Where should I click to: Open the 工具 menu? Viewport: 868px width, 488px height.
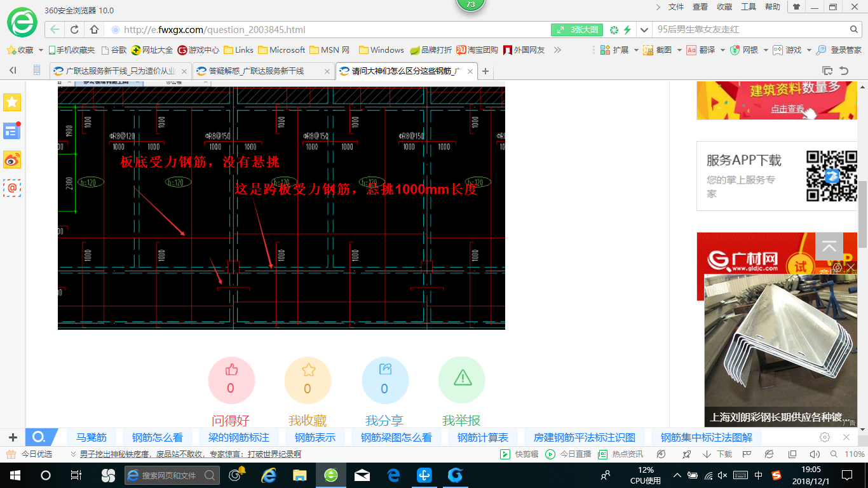[749, 7]
